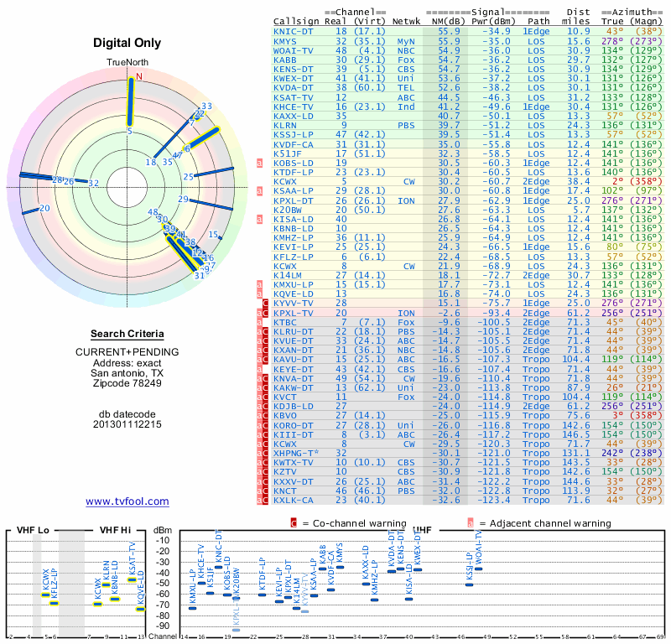
Task: Click the WOAI-TV marker in UHF chart
Action: pyautogui.click(x=478, y=569)
